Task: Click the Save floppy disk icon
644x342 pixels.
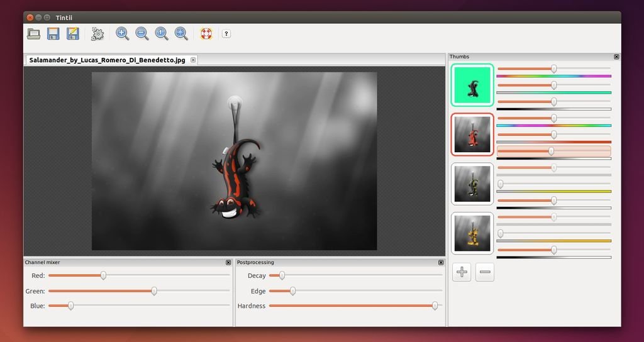Action: click(x=53, y=33)
